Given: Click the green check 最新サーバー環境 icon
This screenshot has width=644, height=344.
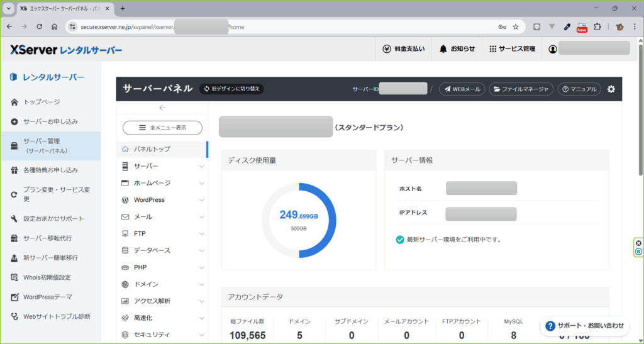Looking at the screenshot, I should click(x=399, y=240).
